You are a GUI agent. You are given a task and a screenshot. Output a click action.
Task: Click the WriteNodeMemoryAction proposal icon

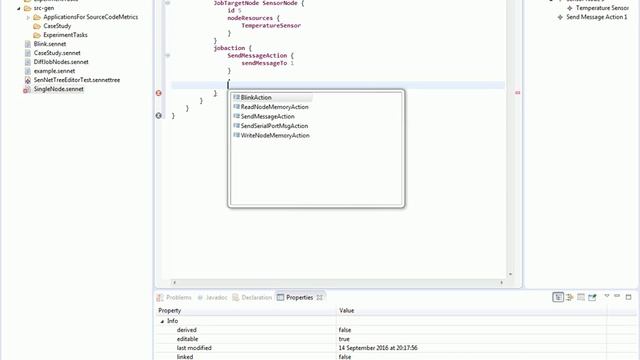pos(236,135)
